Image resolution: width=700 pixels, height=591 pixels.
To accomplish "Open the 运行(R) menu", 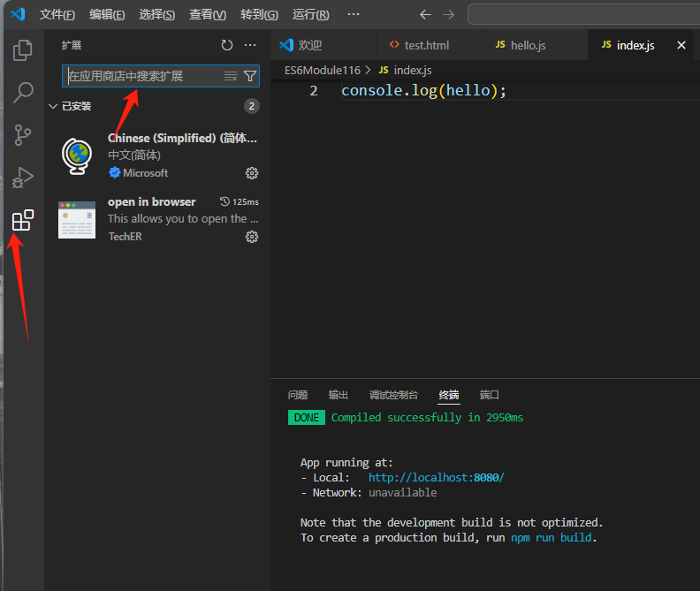I will [311, 15].
